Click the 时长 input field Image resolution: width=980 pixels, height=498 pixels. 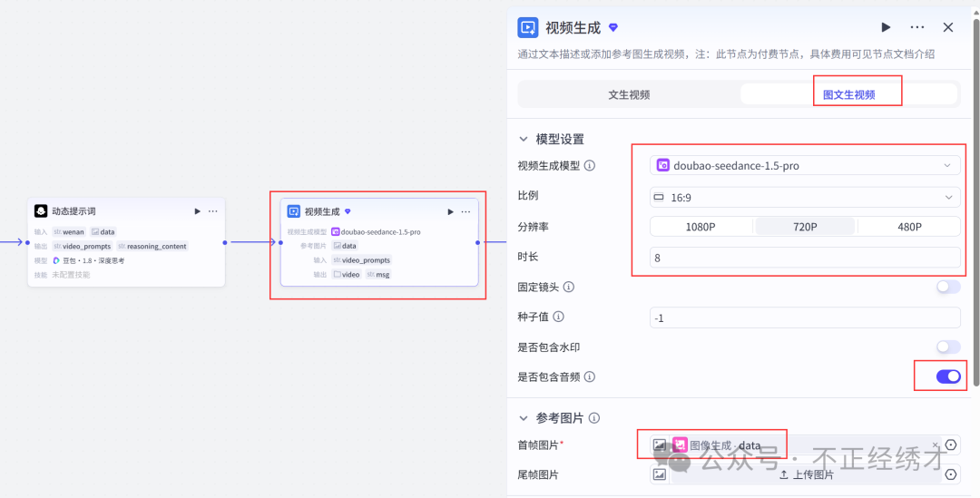click(x=805, y=257)
